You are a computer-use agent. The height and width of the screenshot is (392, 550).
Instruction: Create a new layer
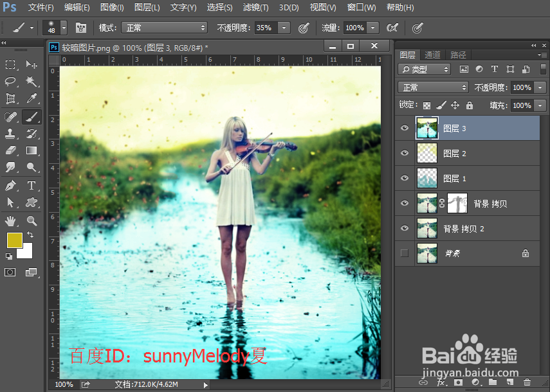pyautogui.click(x=509, y=382)
